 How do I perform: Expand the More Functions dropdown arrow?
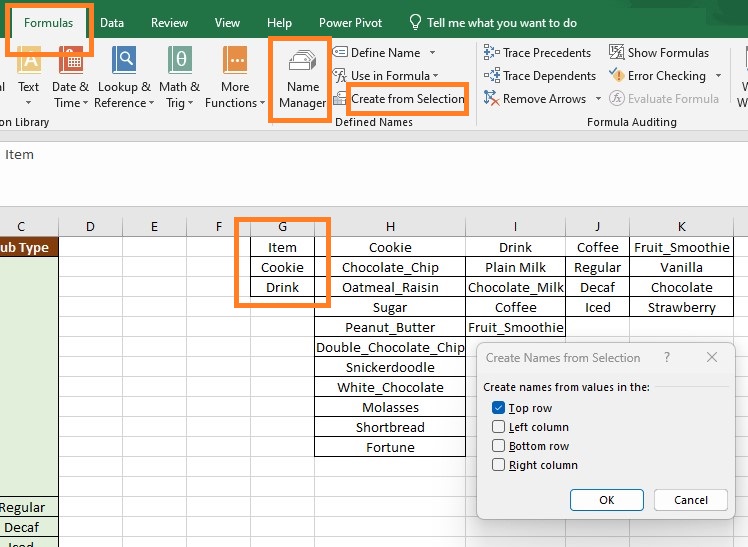pyautogui.click(x=262, y=103)
